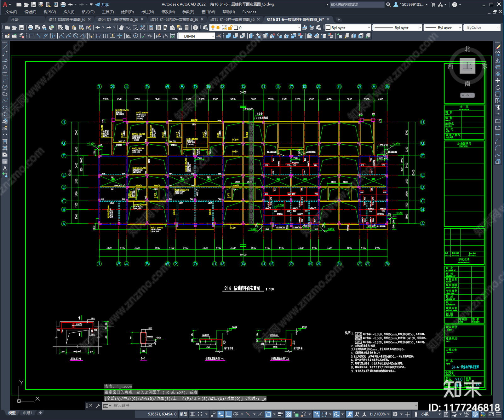Open the annotation scale 1:1 / 100% dropdown
Viewport: 504px width, 420px height.
click(x=380, y=414)
